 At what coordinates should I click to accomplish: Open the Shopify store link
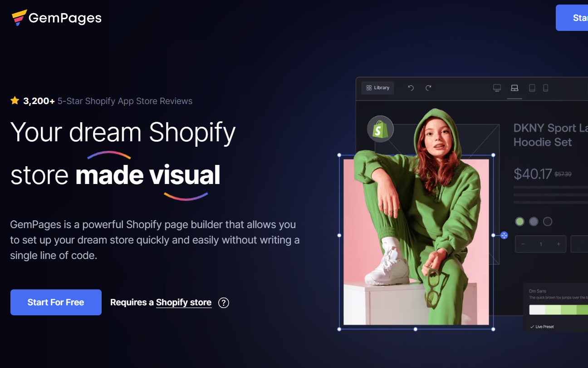click(184, 303)
